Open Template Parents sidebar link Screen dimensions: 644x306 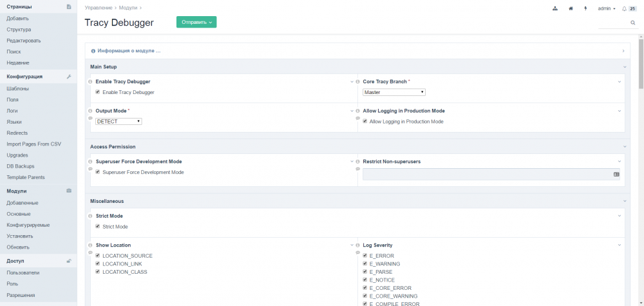click(x=26, y=177)
